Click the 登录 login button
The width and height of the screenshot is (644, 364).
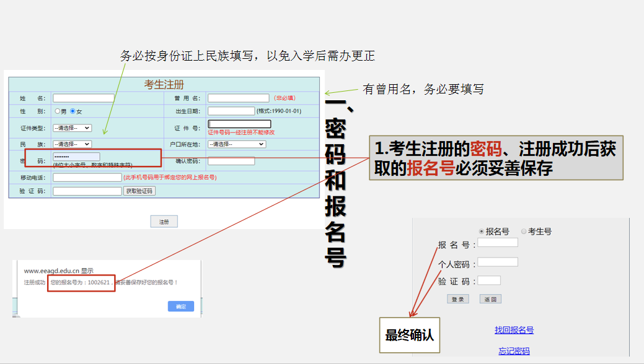pos(457,298)
